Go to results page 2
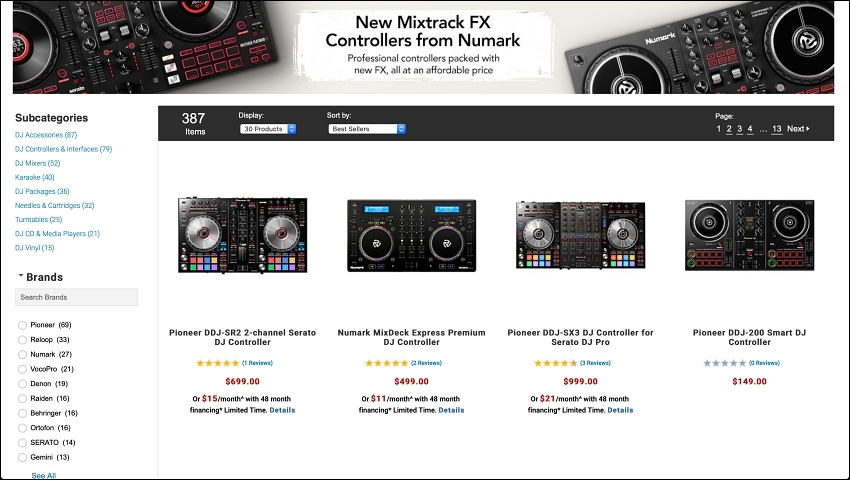 click(x=729, y=129)
